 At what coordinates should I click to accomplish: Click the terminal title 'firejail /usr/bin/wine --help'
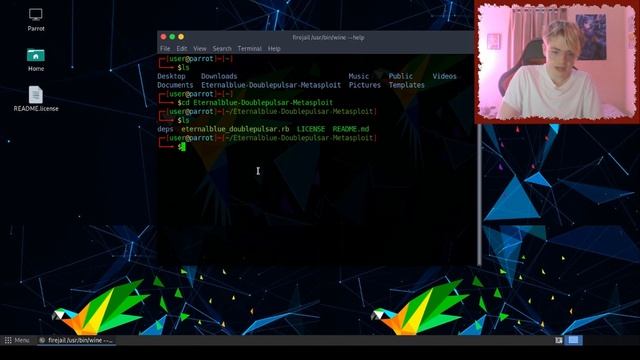(x=328, y=38)
